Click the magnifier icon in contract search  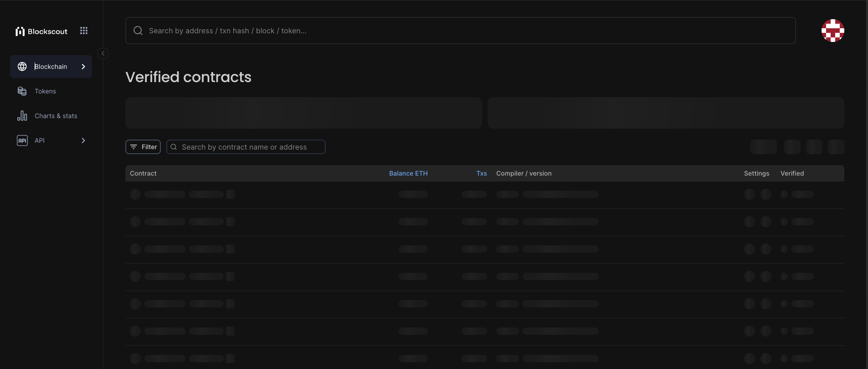click(x=174, y=147)
